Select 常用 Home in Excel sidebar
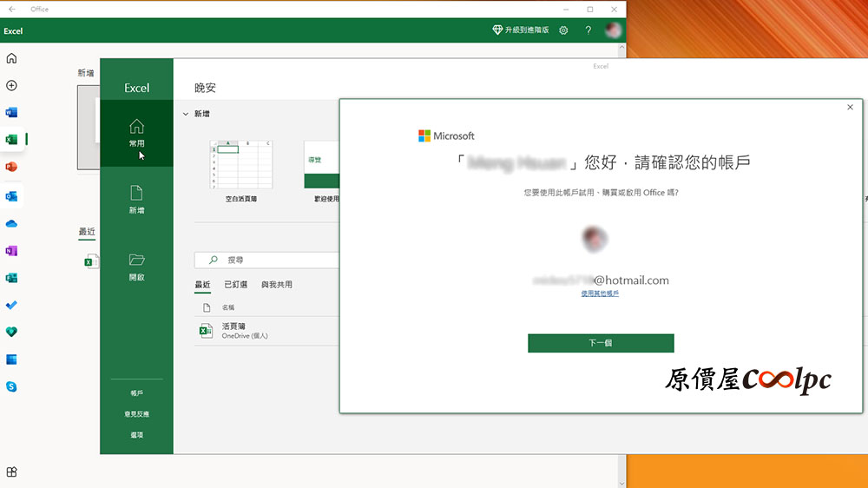The width and height of the screenshot is (868, 488). 137,134
